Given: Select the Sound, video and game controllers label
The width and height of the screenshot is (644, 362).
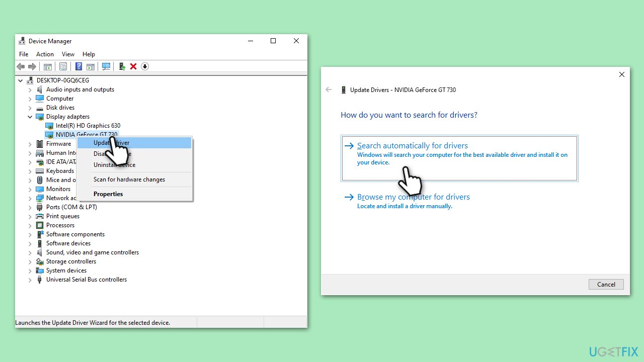Looking at the screenshot, I should click(x=93, y=252).
